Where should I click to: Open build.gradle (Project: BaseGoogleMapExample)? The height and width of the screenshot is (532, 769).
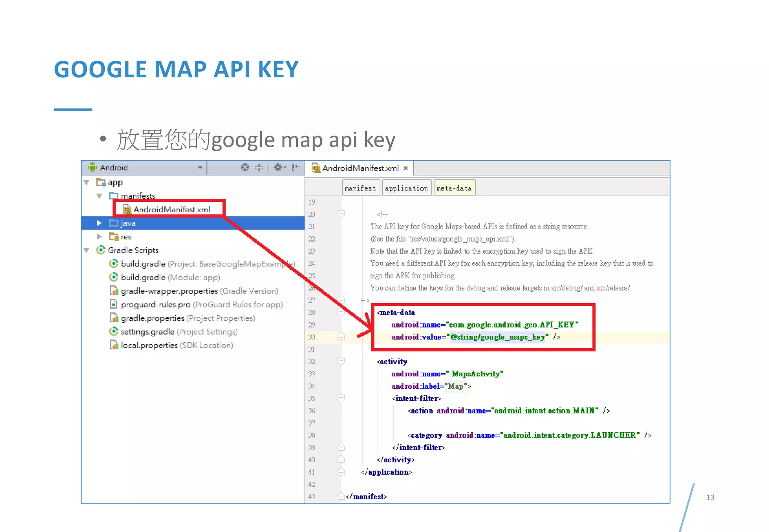(x=208, y=264)
